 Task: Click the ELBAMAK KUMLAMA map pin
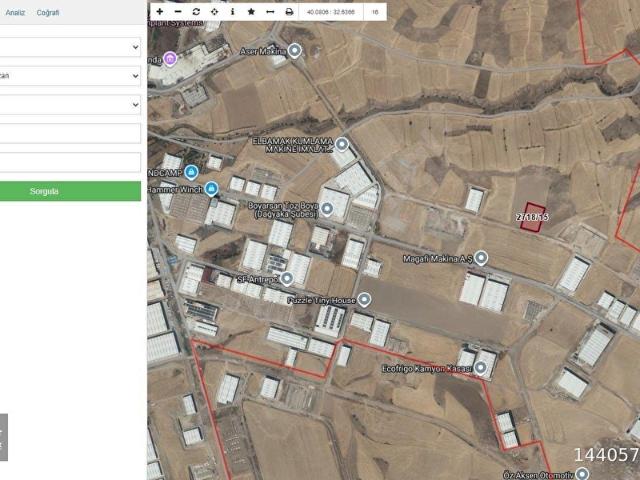click(342, 144)
